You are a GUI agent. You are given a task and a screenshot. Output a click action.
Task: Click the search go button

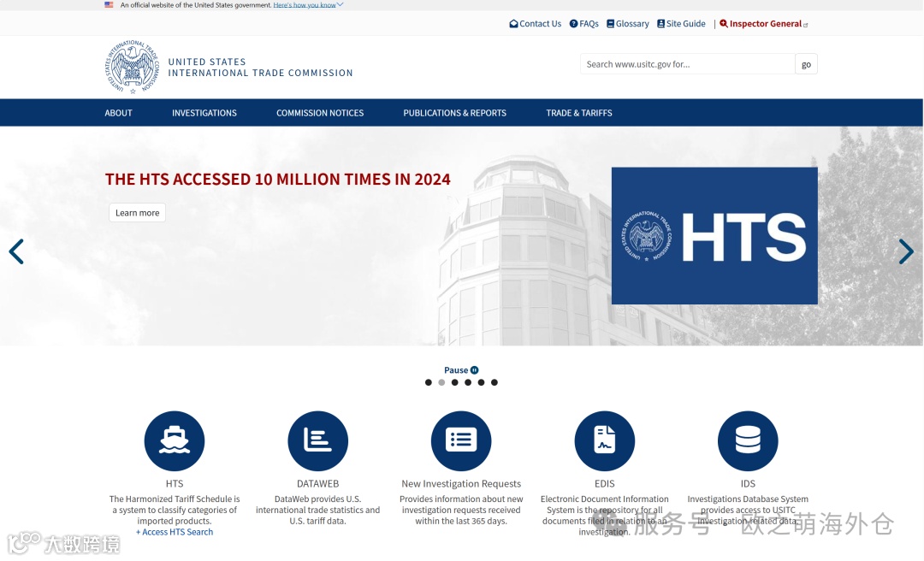tap(806, 64)
